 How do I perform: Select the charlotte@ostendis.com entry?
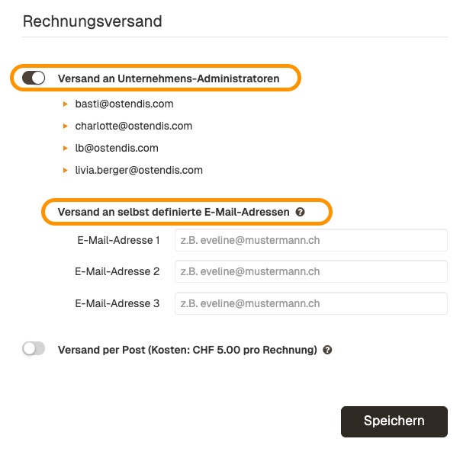point(133,126)
